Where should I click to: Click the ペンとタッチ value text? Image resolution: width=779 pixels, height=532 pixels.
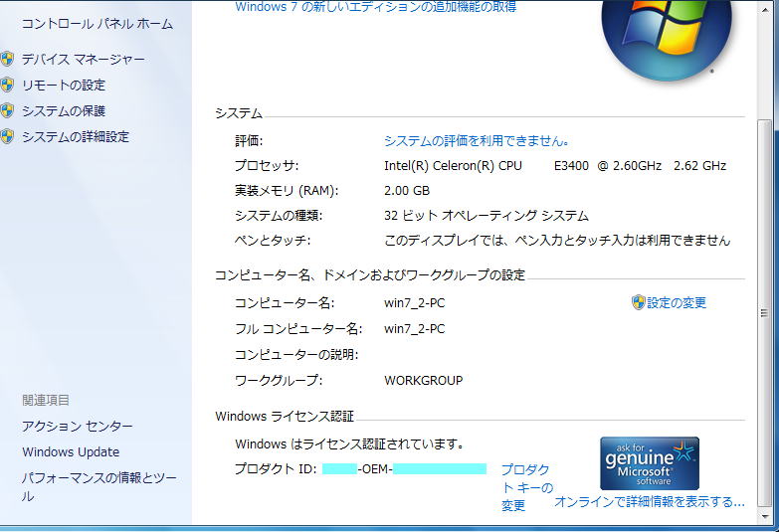pos(557,241)
